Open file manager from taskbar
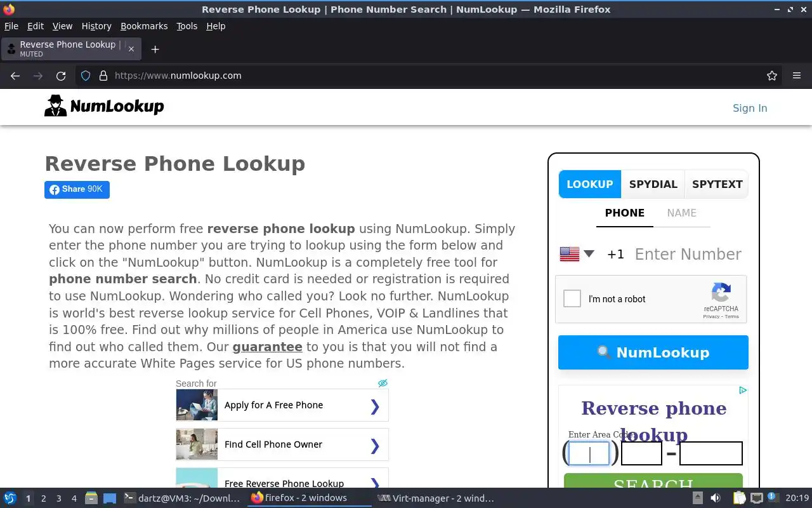The image size is (812, 508). coord(91,498)
